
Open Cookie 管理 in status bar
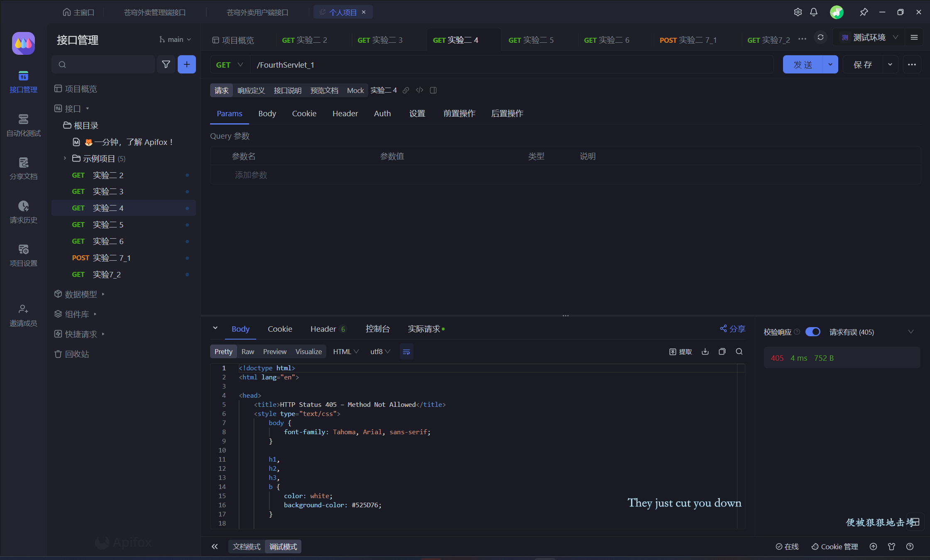tap(835, 546)
